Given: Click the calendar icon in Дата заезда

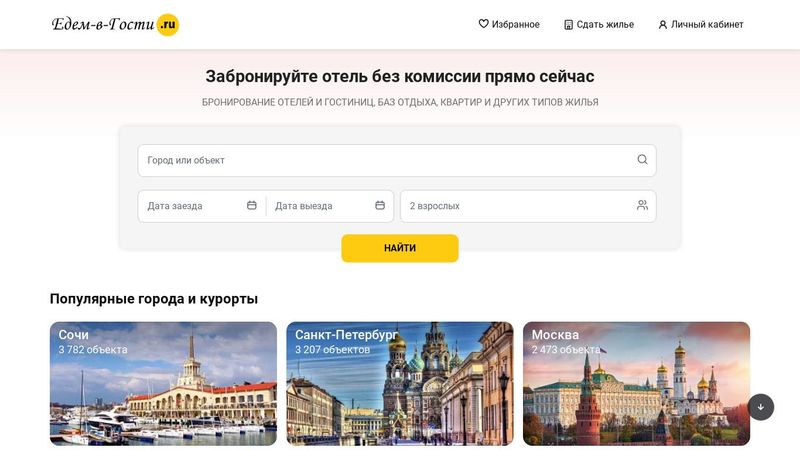Looking at the screenshot, I should [x=252, y=205].
